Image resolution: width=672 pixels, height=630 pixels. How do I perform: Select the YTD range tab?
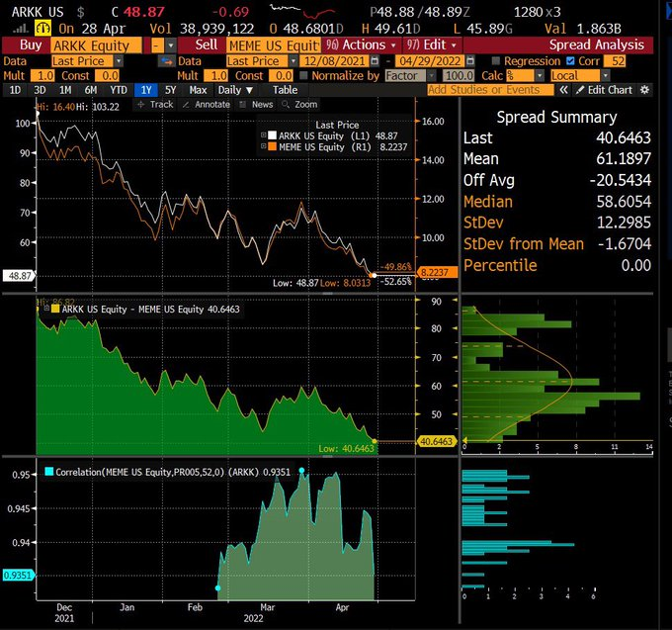[x=119, y=90]
